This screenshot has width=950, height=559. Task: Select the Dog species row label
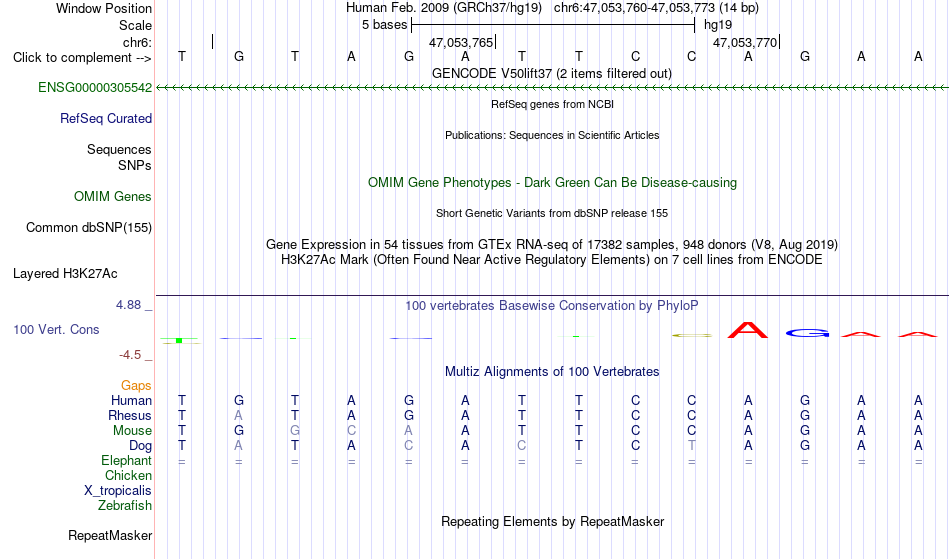(140, 446)
